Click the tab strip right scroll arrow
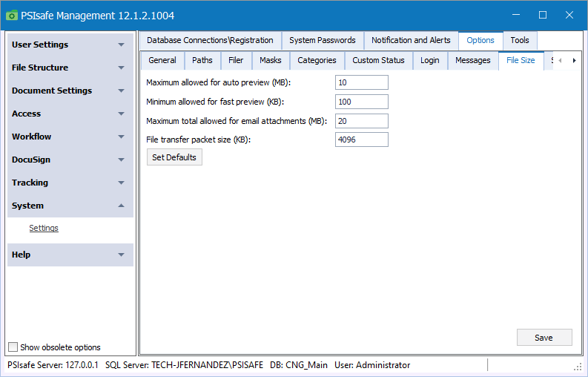 click(574, 60)
